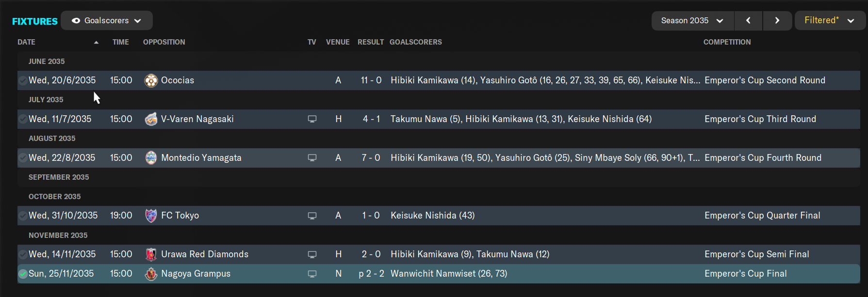Select the 11 - 0 result against Ococias
Screen dimensions: 868x297
click(371, 80)
